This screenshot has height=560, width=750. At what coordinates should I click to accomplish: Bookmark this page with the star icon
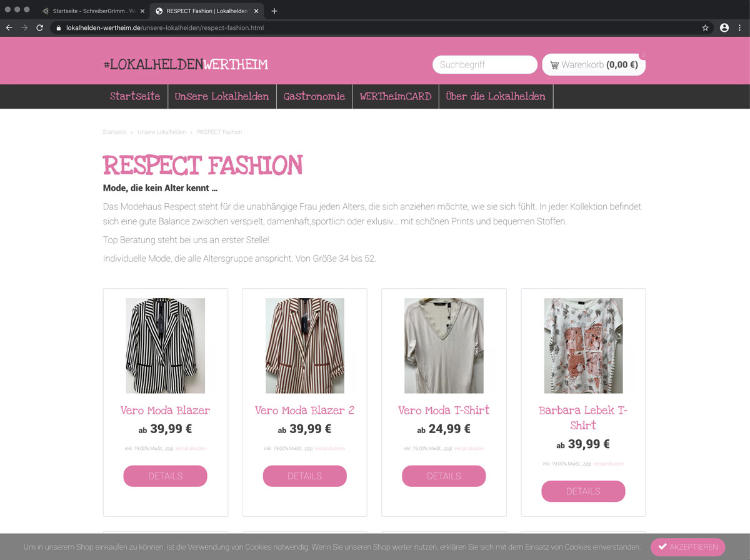coord(706,28)
